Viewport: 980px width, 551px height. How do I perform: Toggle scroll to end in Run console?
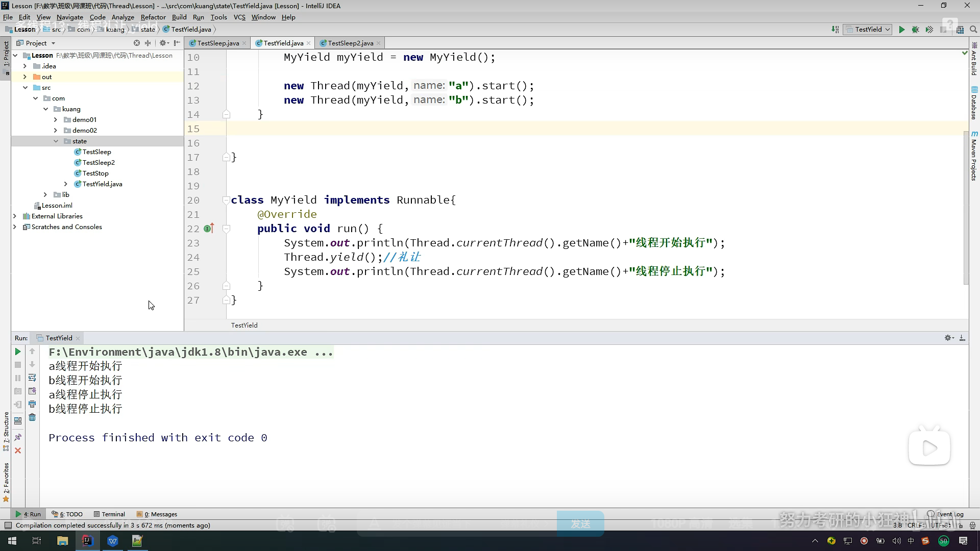pyautogui.click(x=32, y=391)
